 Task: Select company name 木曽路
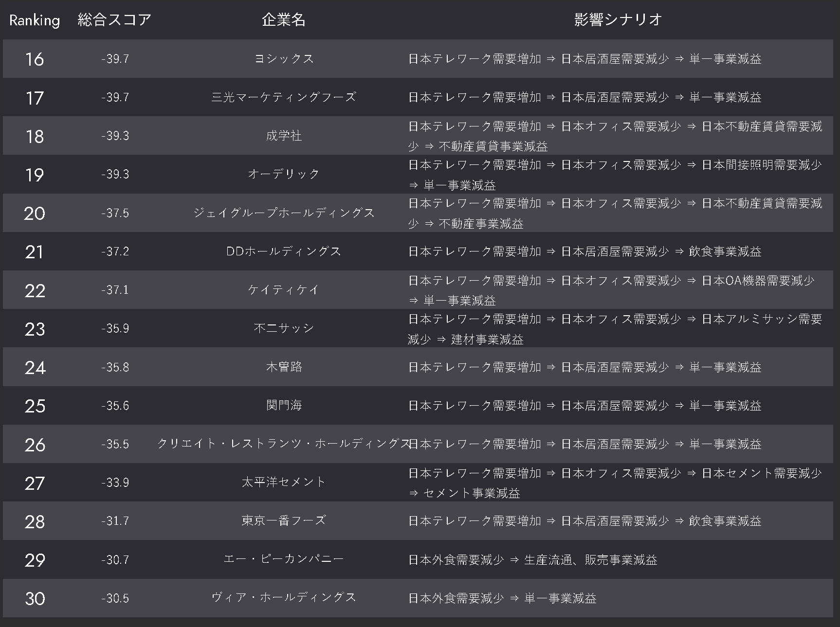[x=284, y=367]
